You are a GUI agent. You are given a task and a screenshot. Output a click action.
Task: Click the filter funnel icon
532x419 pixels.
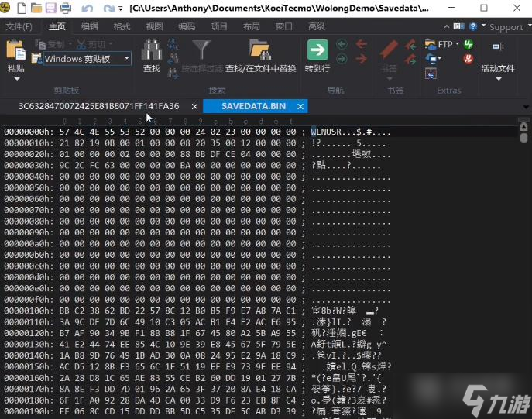tap(201, 50)
